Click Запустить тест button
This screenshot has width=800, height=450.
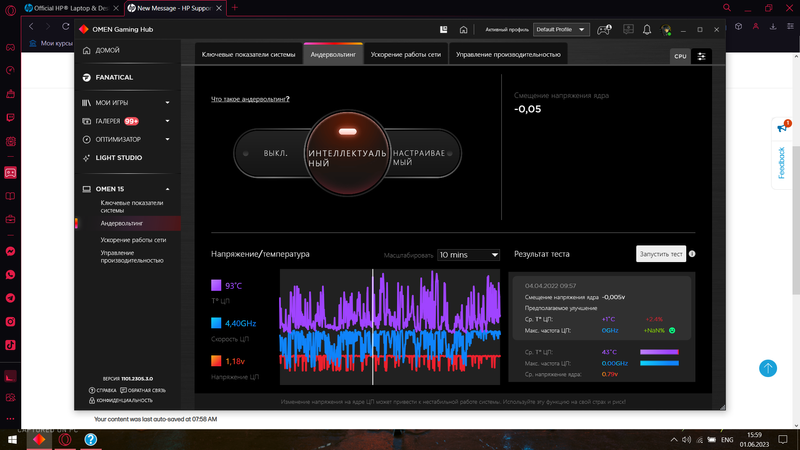(661, 254)
